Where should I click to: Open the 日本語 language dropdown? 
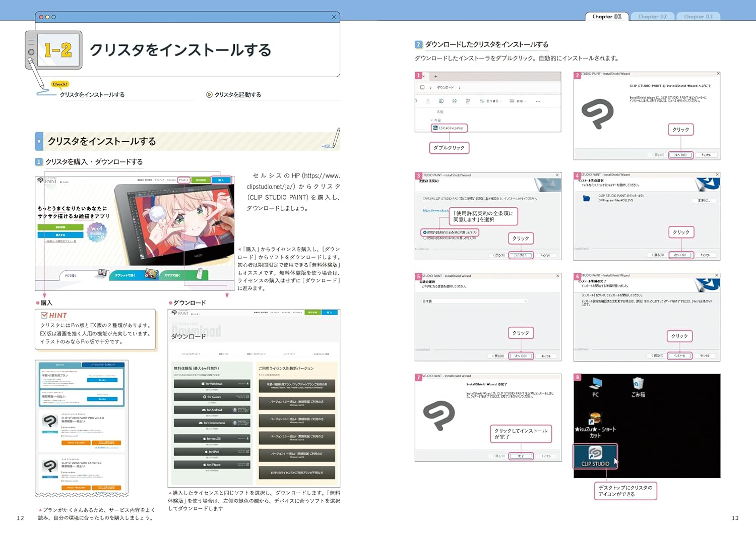(475, 301)
